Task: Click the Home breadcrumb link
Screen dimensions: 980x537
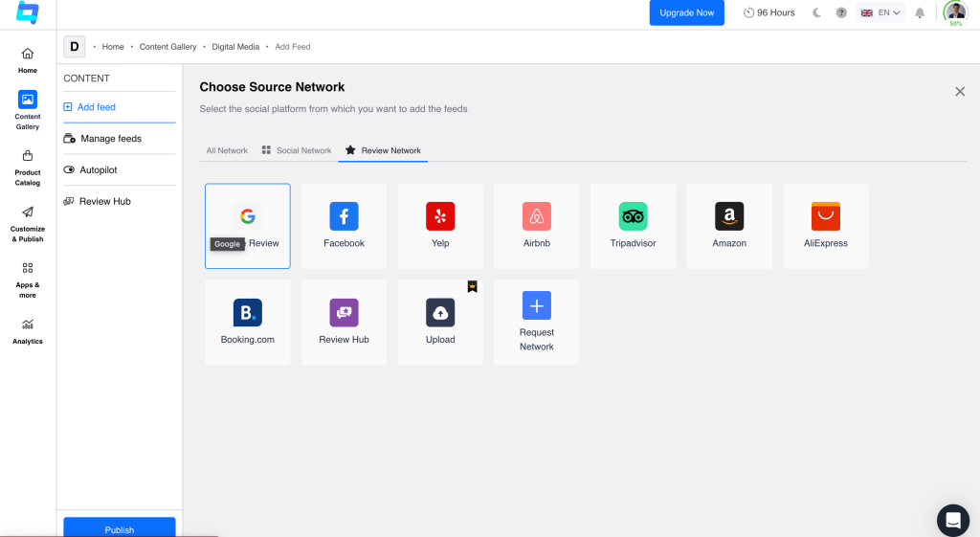Action: coord(113,47)
